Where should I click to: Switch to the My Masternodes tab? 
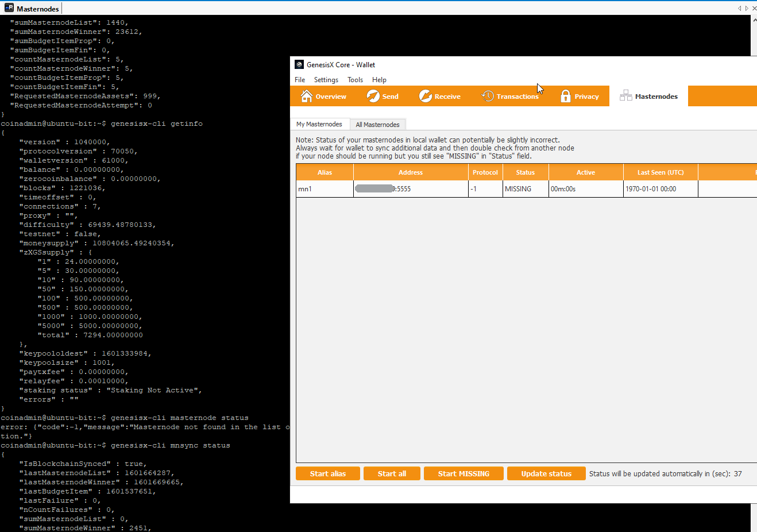tap(319, 124)
